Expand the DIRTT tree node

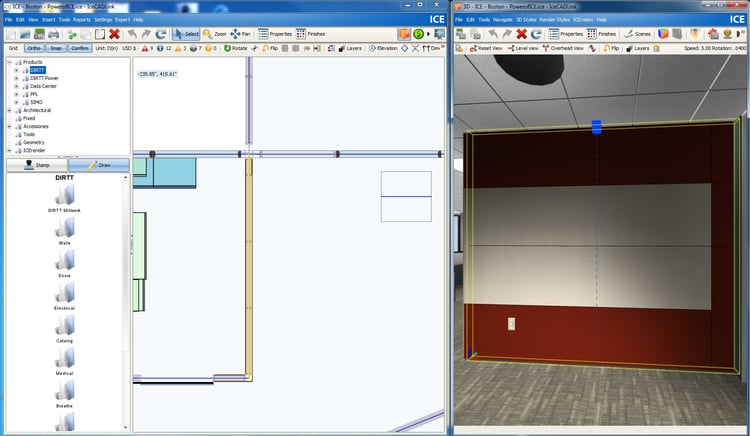(16, 70)
